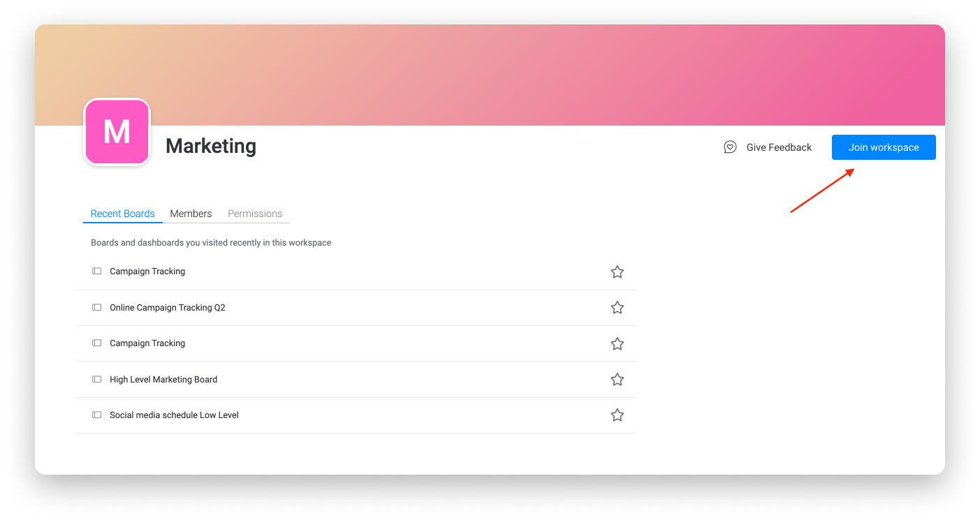Click board icon beside Social media schedule
The height and width of the screenshot is (520, 980).
(97, 415)
